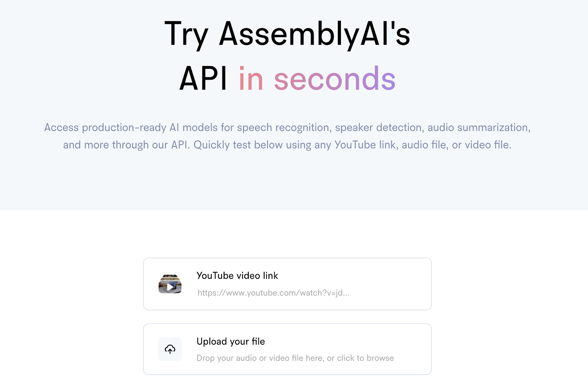Click the 'Upload your file' title
588x389 pixels.
tap(231, 342)
